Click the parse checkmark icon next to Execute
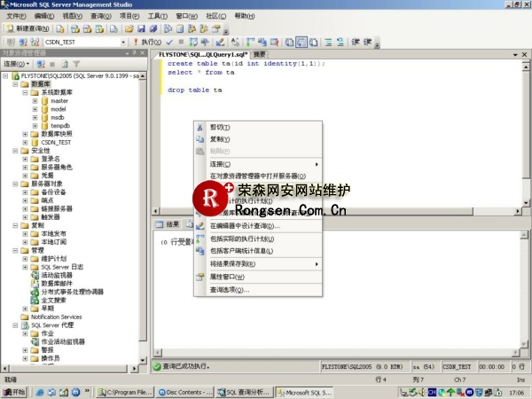The image size is (532, 399). [x=169, y=42]
